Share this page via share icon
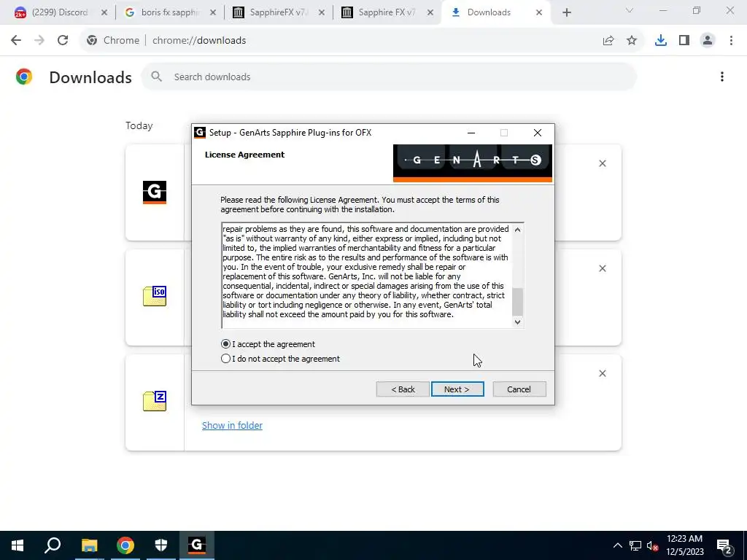Viewport: 747px width, 560px height. pyautogui.click(x=608, y=41)
